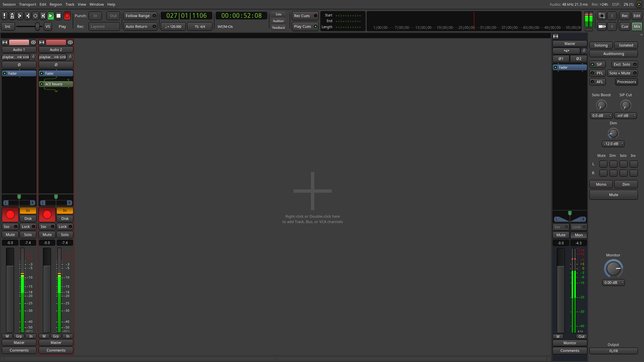Screen dimensions: 644x362
Task: Enable loop playback icon
Action: (35, 16)
